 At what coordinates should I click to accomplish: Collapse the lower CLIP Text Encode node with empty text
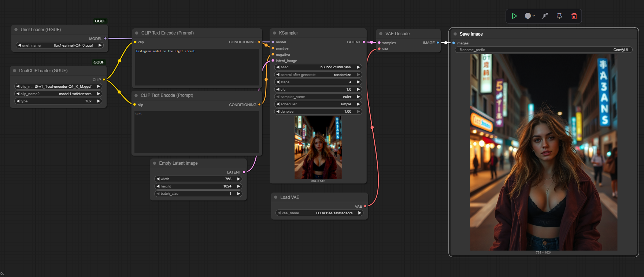click(x=136, y=95)
